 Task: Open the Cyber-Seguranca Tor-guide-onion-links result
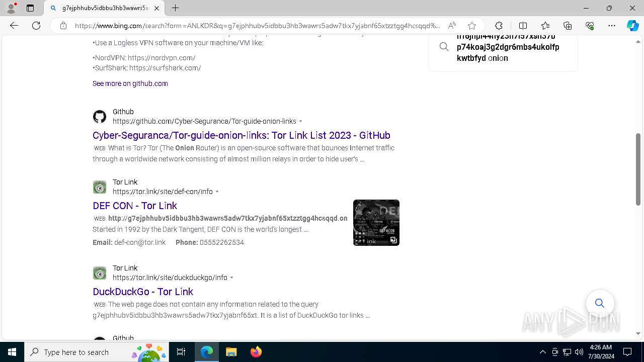242,135
